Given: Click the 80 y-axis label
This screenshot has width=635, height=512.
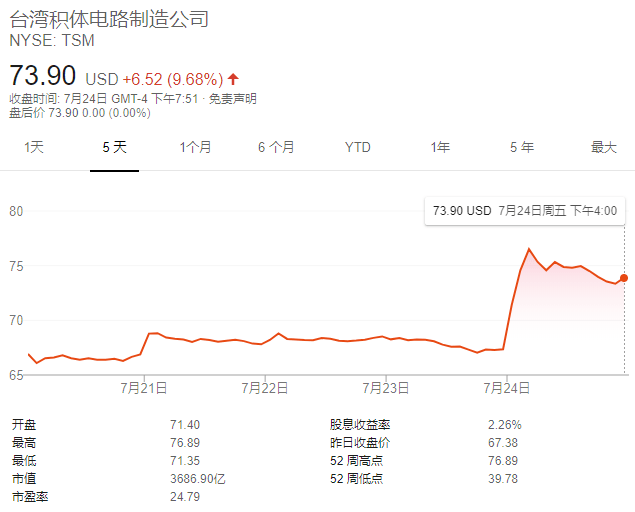Looking at the screenshot, I should coord(16,211).
